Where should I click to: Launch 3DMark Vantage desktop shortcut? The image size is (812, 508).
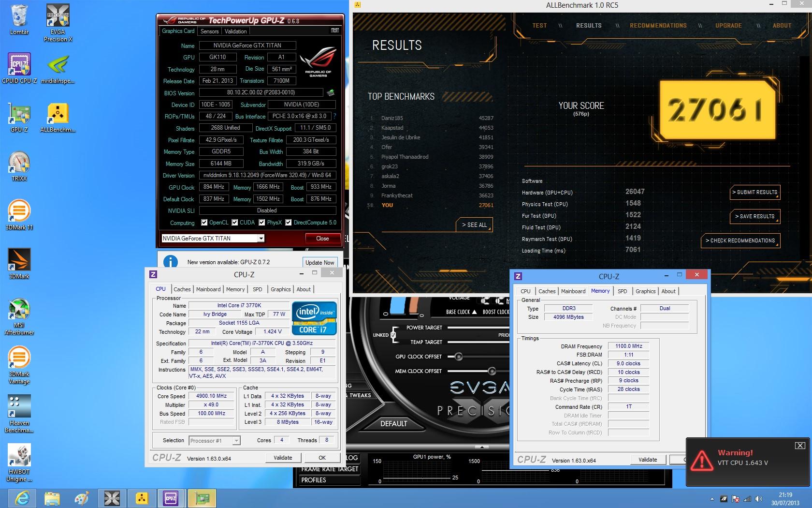19,366
